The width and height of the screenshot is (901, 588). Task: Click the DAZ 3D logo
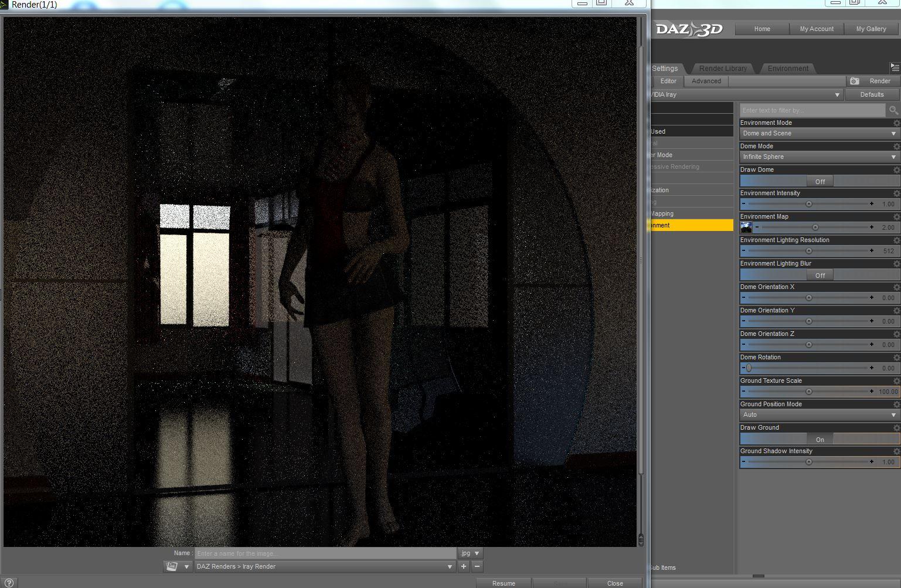tap(689, 29)
